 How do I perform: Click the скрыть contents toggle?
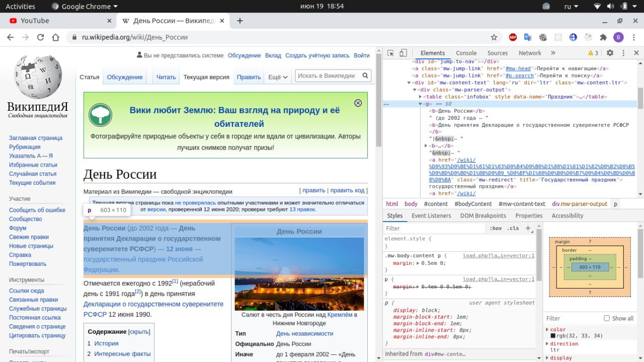point(139,332)
